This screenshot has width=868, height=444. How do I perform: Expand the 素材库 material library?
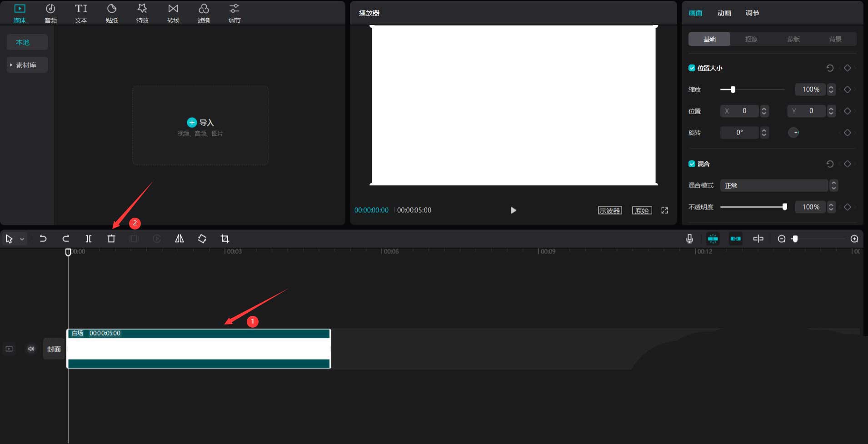click(x=27, y=65)
